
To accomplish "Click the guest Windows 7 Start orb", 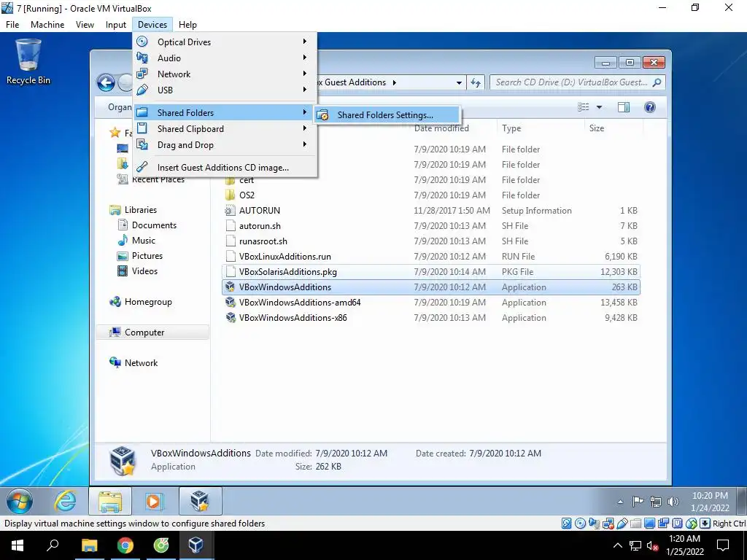I will [x=20, y=501].
